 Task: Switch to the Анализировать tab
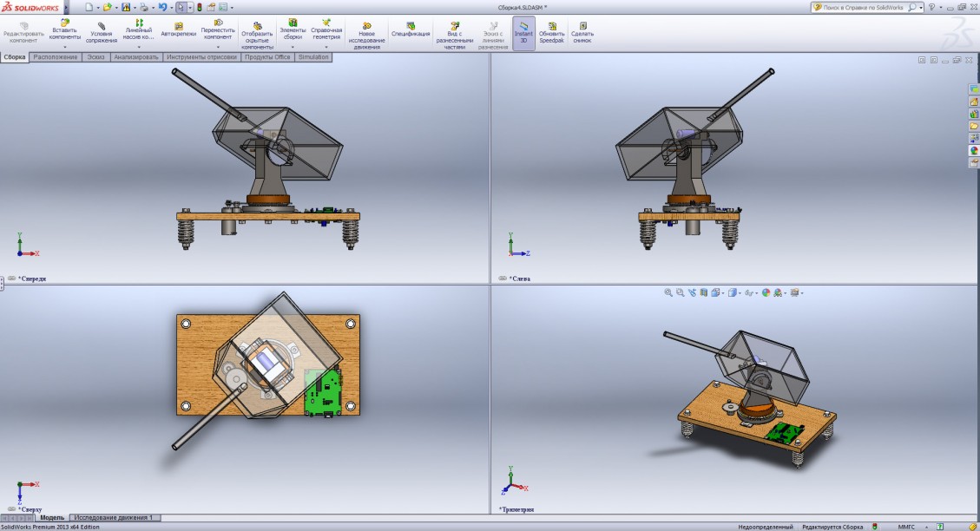click(x=136, y=57)
